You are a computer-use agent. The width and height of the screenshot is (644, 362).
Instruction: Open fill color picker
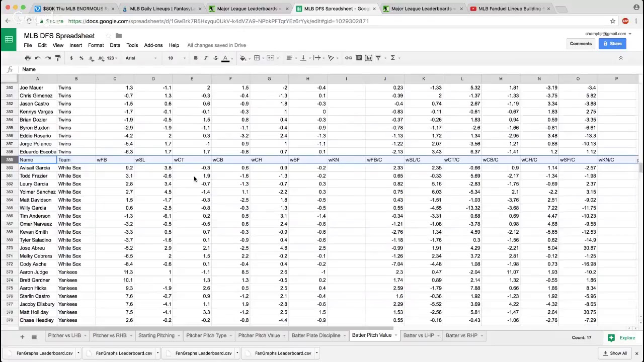coord(243,58)
